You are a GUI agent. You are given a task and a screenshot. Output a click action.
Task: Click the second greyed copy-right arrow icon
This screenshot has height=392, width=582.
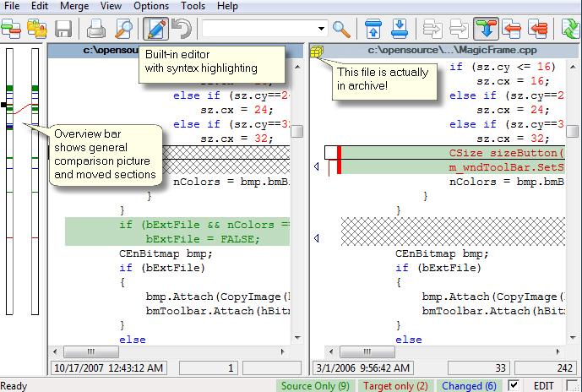[x=459, y=29]
